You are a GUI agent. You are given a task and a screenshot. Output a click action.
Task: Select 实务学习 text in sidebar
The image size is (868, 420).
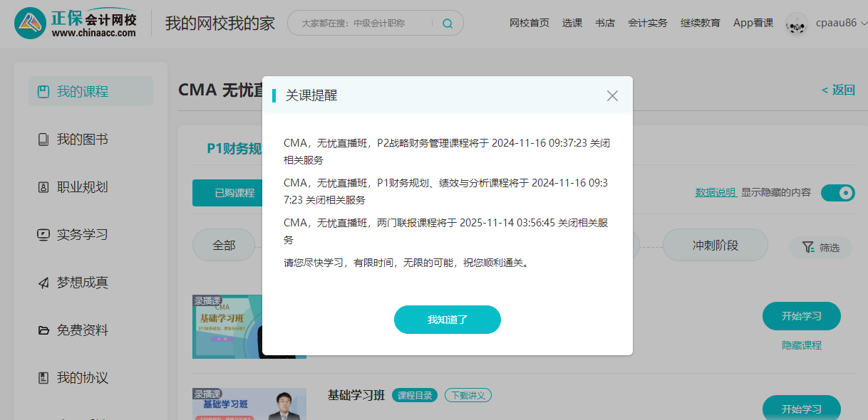point(83,234)
